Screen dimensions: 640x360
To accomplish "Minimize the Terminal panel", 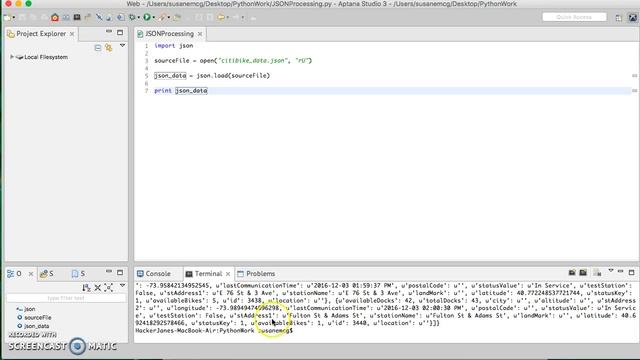I will (620, 271).
